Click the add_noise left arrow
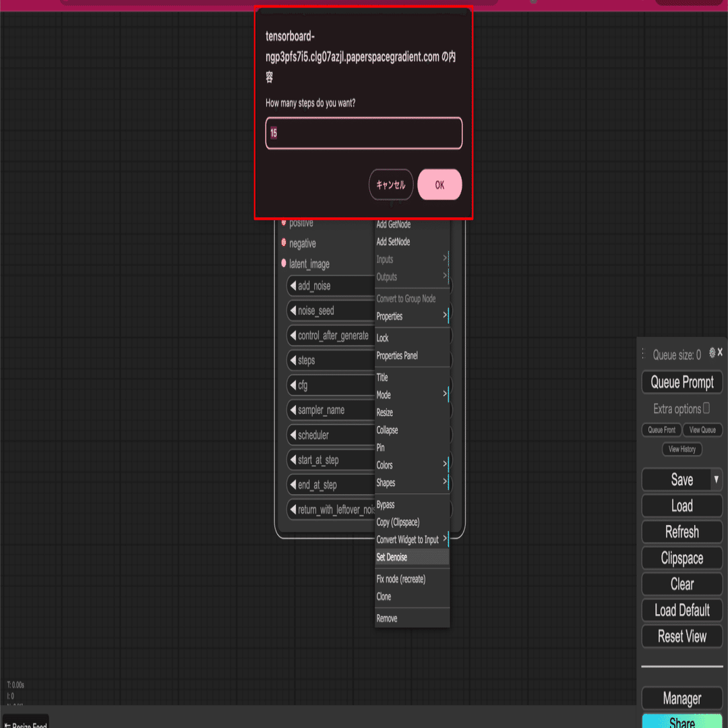Viewport: 728px width, 728px height. pyautogui.click(x=293, y=286)
